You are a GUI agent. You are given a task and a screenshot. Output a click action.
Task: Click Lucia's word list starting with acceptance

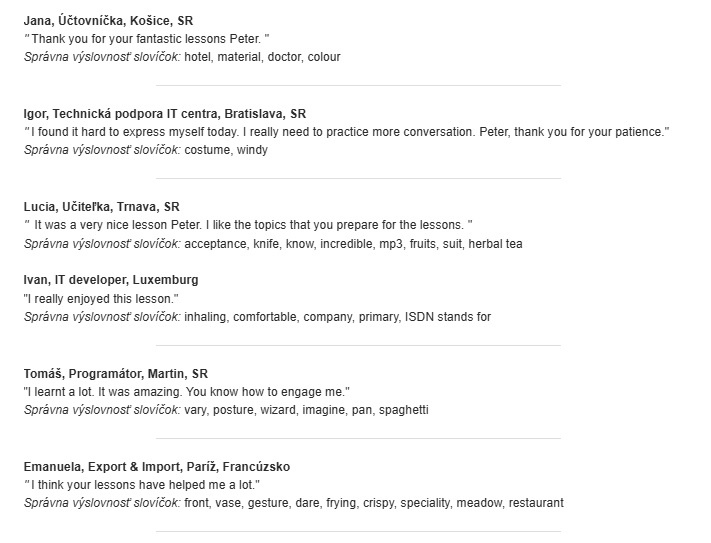coord(353,243)
